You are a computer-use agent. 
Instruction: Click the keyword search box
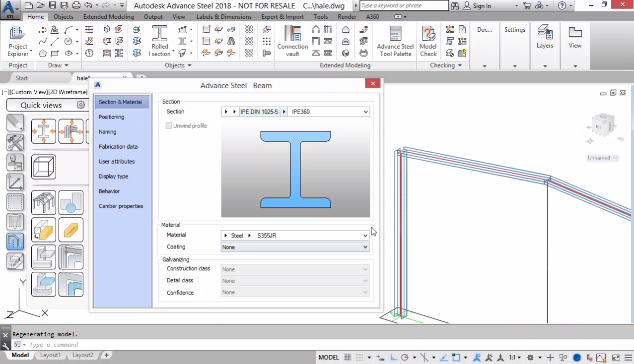click(404, 5)
